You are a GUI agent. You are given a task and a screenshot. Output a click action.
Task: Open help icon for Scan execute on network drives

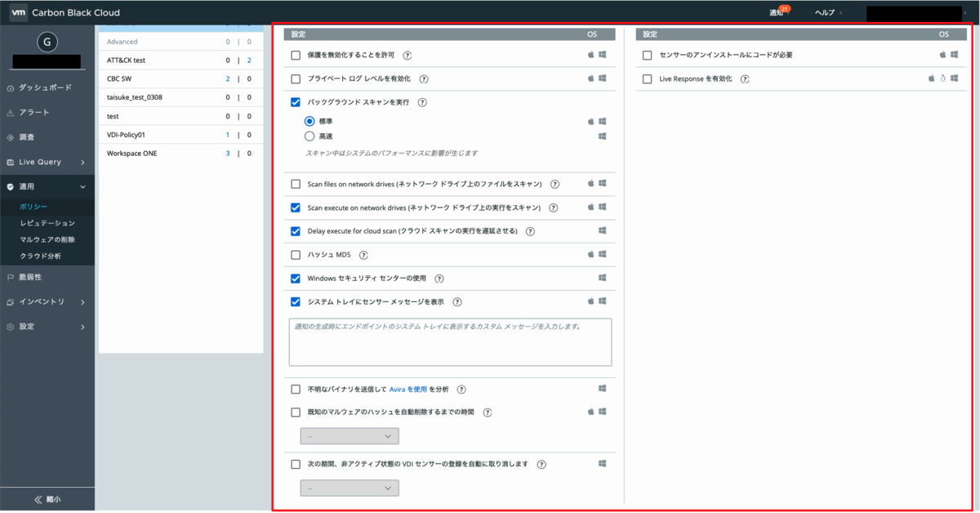[x=554, y=207]
